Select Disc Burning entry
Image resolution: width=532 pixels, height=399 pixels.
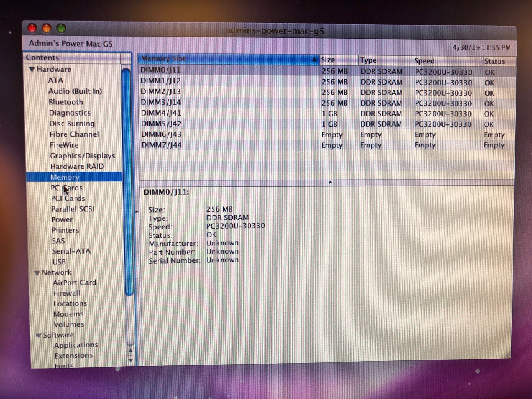[72, 124]
